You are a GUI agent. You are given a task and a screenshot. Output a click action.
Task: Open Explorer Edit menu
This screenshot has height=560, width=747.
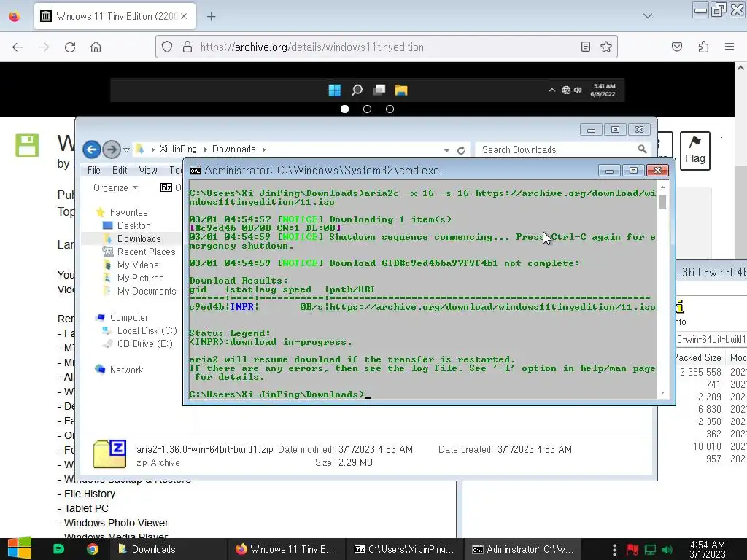pos(120,170)
